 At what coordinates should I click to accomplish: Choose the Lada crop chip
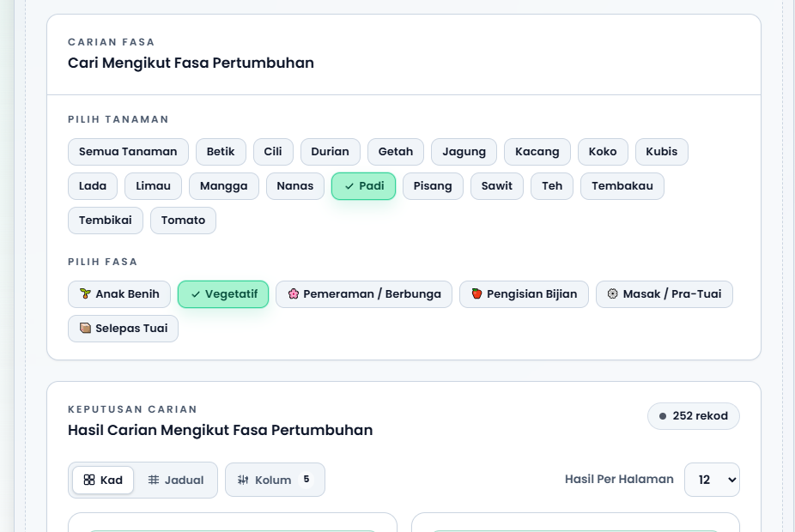click(x=93, y=186)
